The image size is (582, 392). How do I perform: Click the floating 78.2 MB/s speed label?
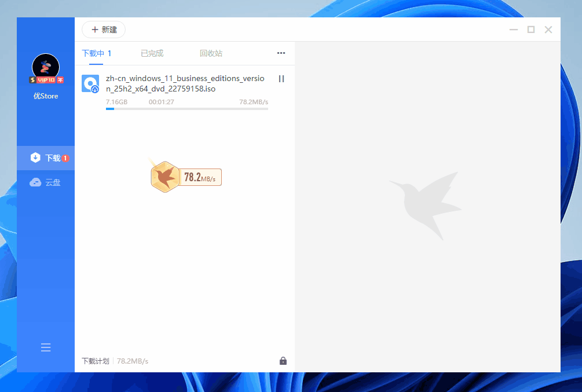click(200, 177)
